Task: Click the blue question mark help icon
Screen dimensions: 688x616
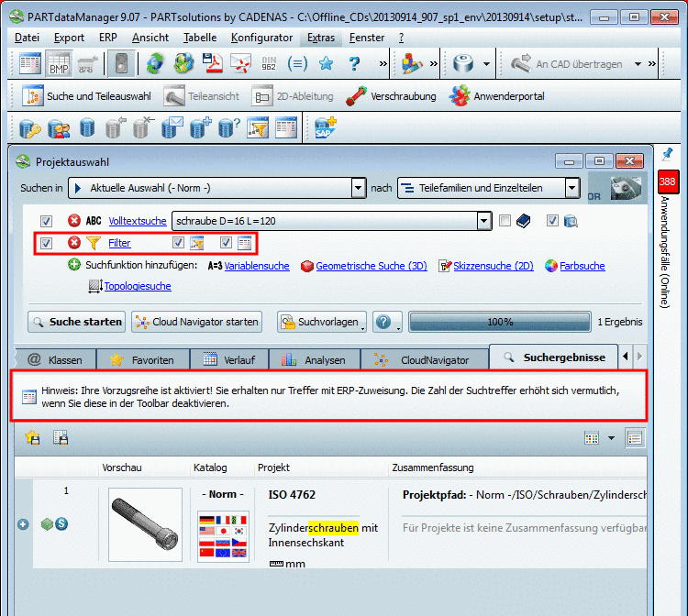Action: 354,63
